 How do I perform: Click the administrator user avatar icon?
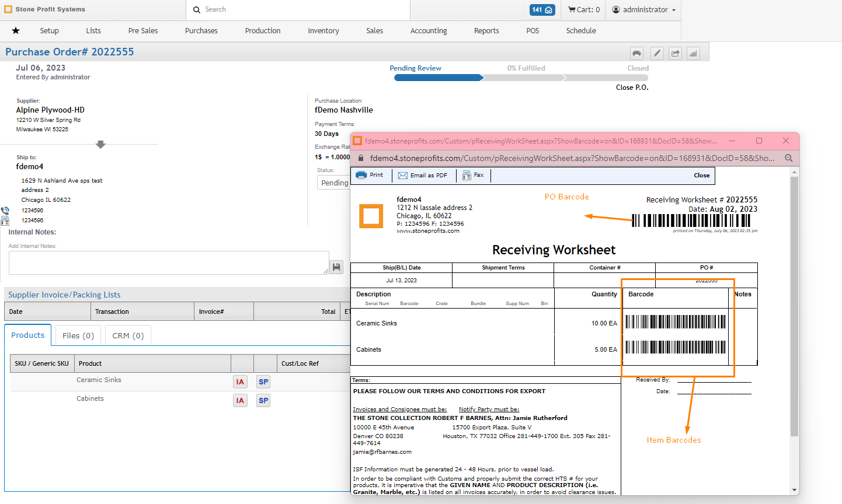click(616, 10)
